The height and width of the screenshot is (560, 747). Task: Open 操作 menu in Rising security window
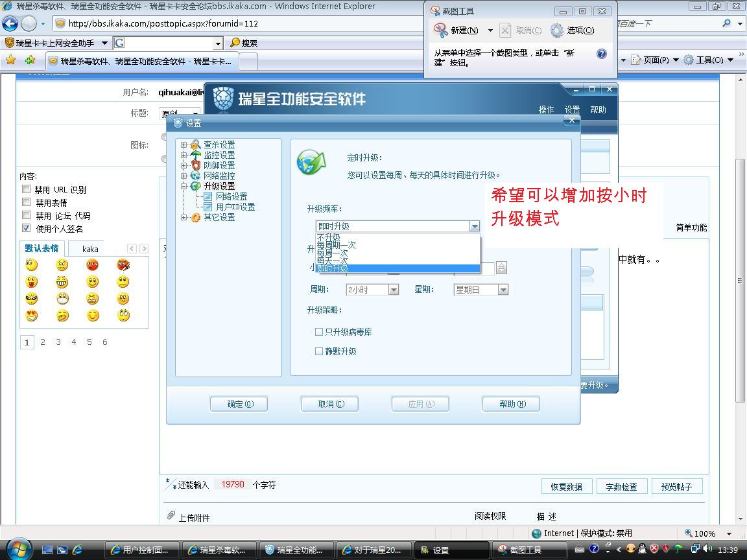pyautogui.click(x=546, y=110)
